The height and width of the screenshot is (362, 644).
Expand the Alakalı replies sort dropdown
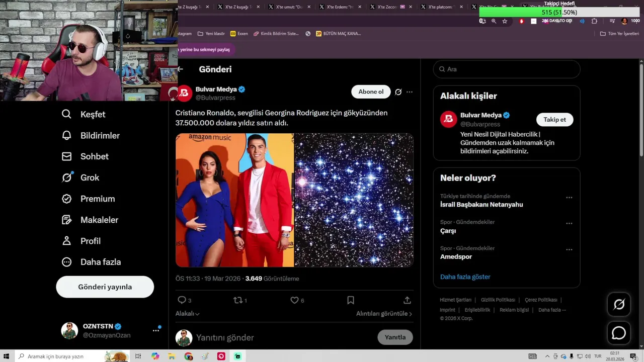tap(187, 313)
